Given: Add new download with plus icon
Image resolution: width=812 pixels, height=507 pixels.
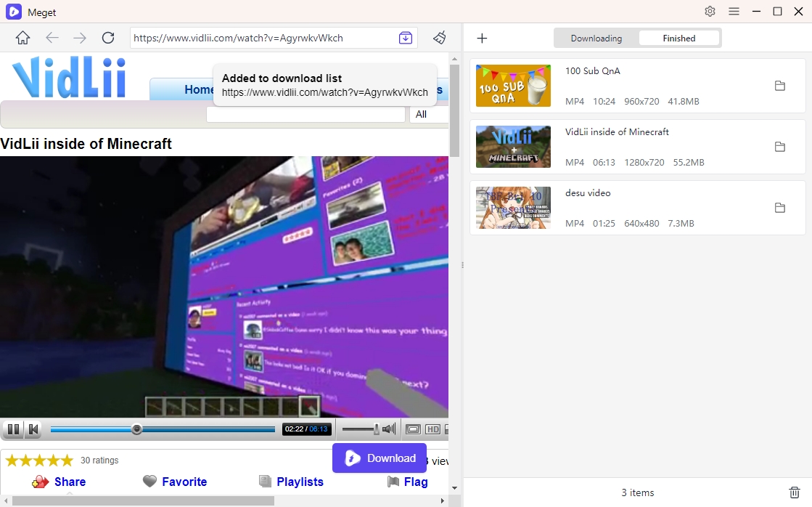Looking at the screenshot, I should 482,38.
